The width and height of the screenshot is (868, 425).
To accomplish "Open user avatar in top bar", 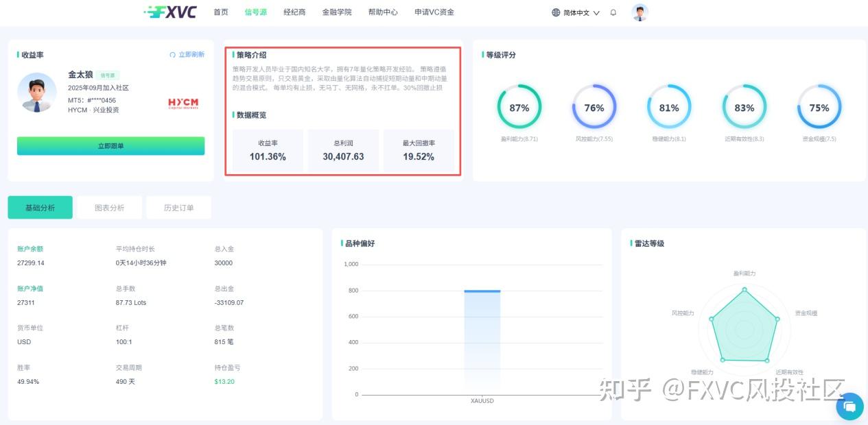I will click(x=640, y=12).
